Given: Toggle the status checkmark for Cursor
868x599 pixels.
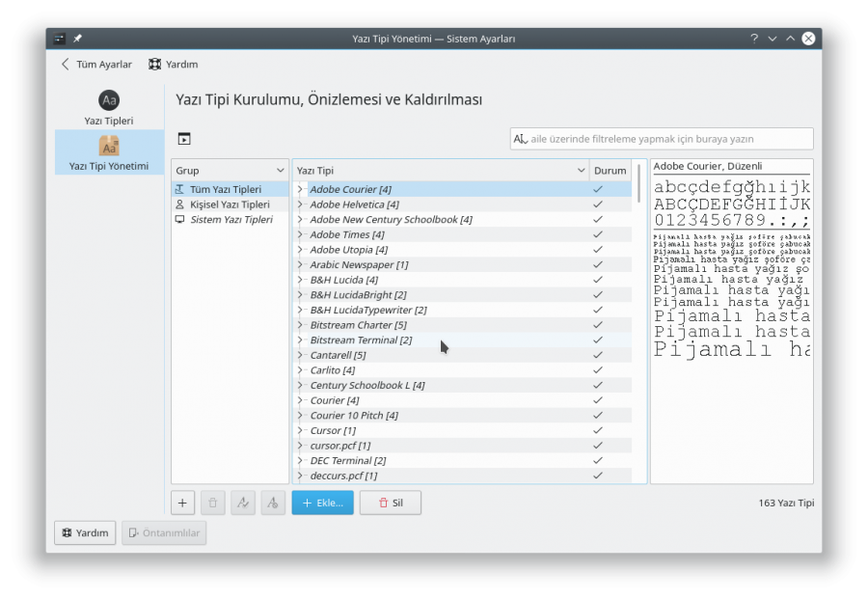Looking at the screenshot, I should pos(598,430).
